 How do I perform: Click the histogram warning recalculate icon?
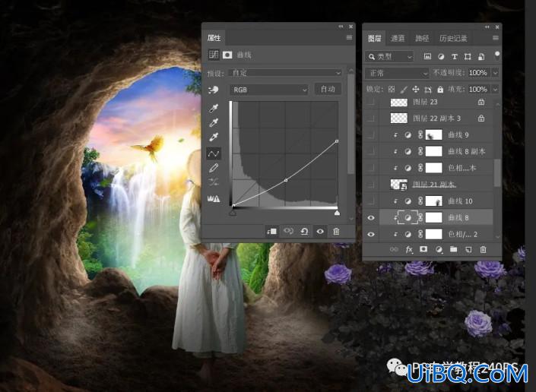tap(214, 199)
